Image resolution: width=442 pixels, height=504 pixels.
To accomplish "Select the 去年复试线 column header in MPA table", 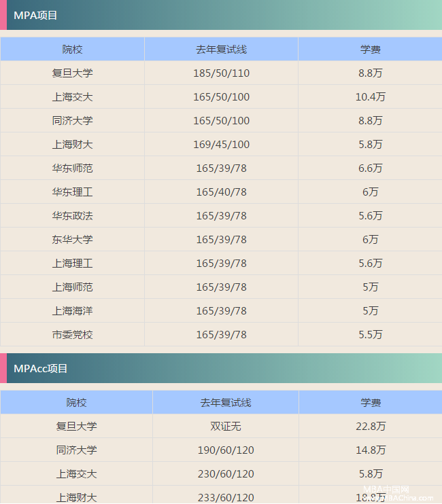I will coord(221,50).
